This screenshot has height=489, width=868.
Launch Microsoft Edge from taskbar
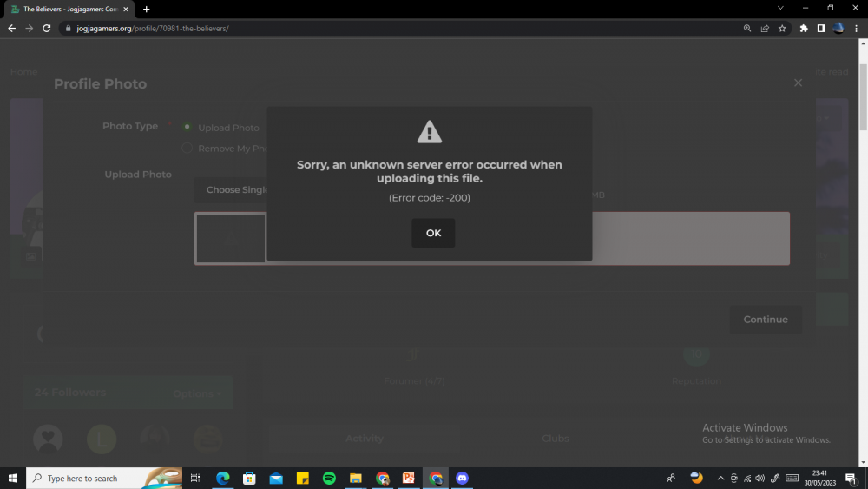[x=222, y=478]
